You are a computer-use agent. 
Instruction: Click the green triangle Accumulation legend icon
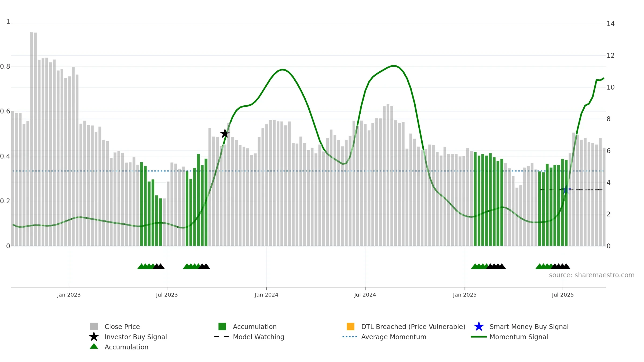(94, 346)
